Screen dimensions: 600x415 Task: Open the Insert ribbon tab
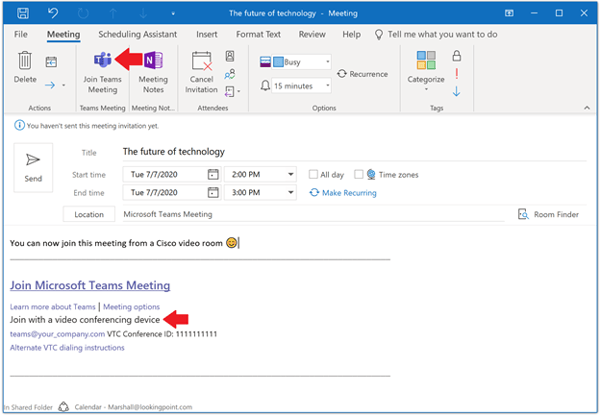point(207,34)
